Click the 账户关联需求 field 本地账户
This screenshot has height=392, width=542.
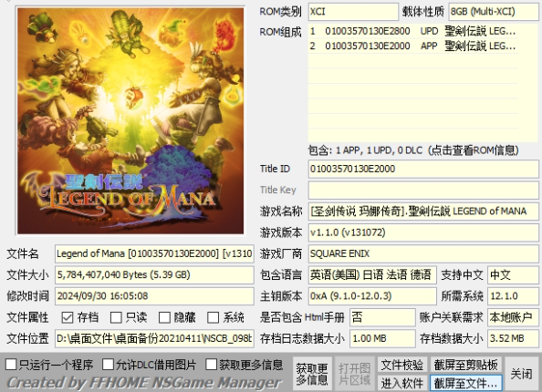click(x=513, y=317)
